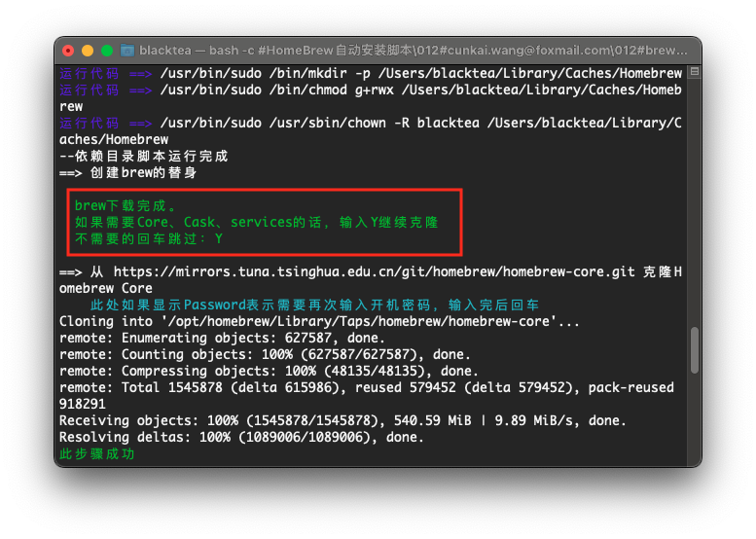Click the red close window button

(x=68, y=51)
